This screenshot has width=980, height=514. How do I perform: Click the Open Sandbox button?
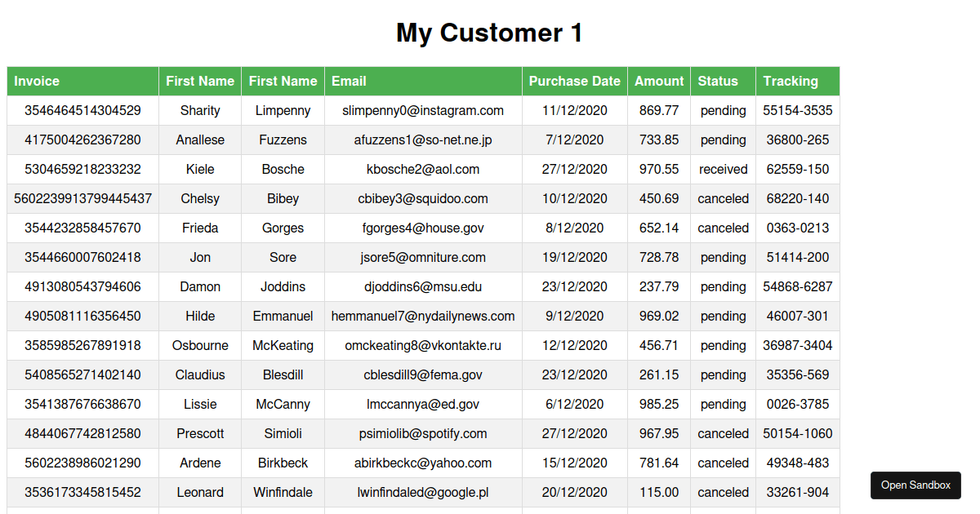click(x=915, y=485)
